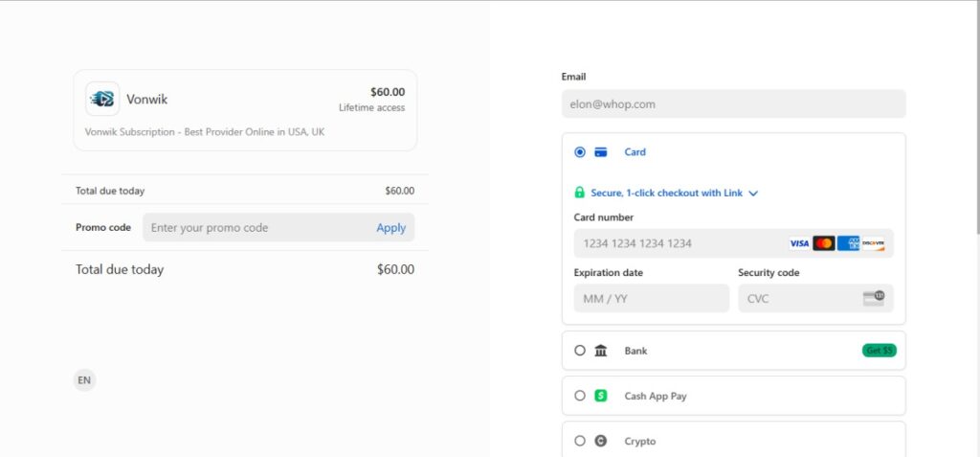Click the Vonwik product logo icon
This screenshot has height=457, width=980.
pyautogui.click(x=102, y=99)
